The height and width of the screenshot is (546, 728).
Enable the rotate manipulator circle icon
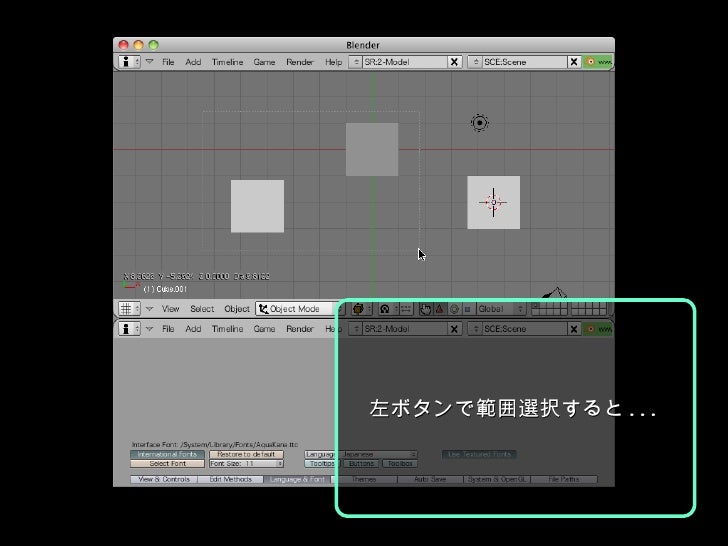455,309
